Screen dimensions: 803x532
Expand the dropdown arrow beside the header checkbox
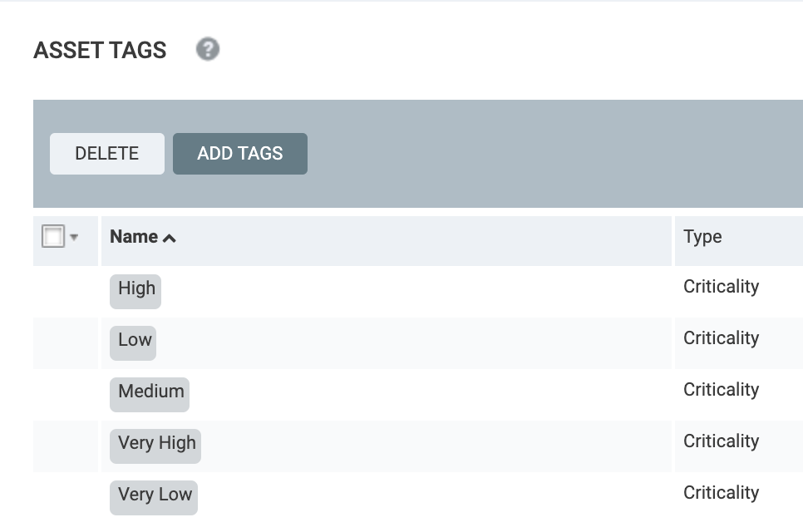74,238
